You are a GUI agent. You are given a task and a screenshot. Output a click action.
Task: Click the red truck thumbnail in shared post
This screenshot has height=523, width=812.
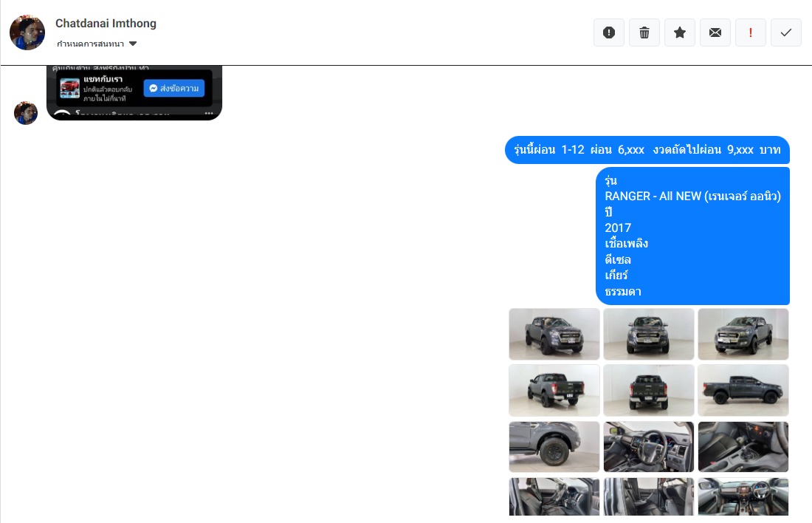tap(69, 88)
